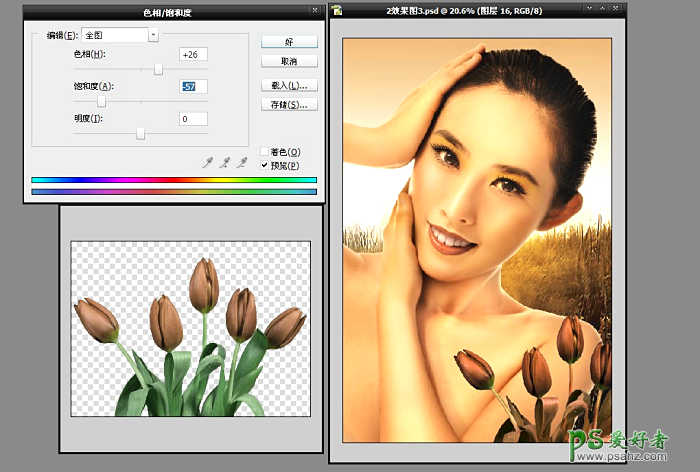700x472 pixels.
Task: Close the 色相/饱和度 dialog with X
Action: coord(316,11)
